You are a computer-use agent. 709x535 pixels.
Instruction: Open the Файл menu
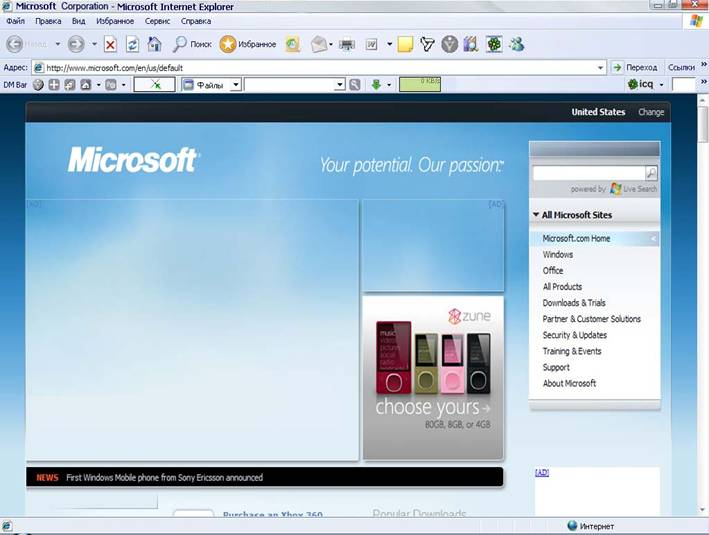pos(15,21)
